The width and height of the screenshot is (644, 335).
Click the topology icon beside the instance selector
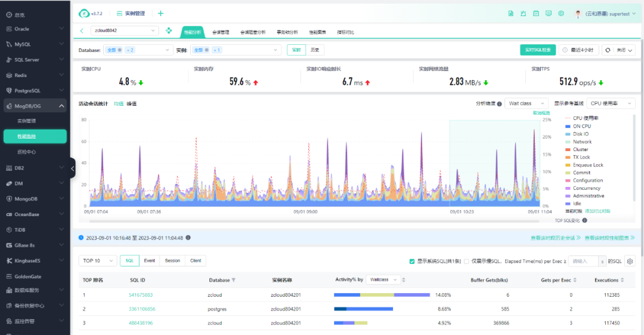(169, 30)
